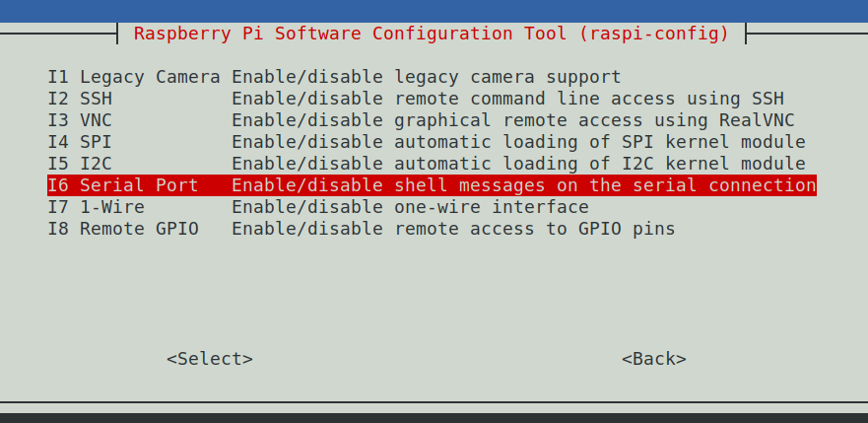Click the serial connection shell messages description
Image resolution: width=868 pixels, height=423 pixels.
pyautogui.click(x=524, y=185)
